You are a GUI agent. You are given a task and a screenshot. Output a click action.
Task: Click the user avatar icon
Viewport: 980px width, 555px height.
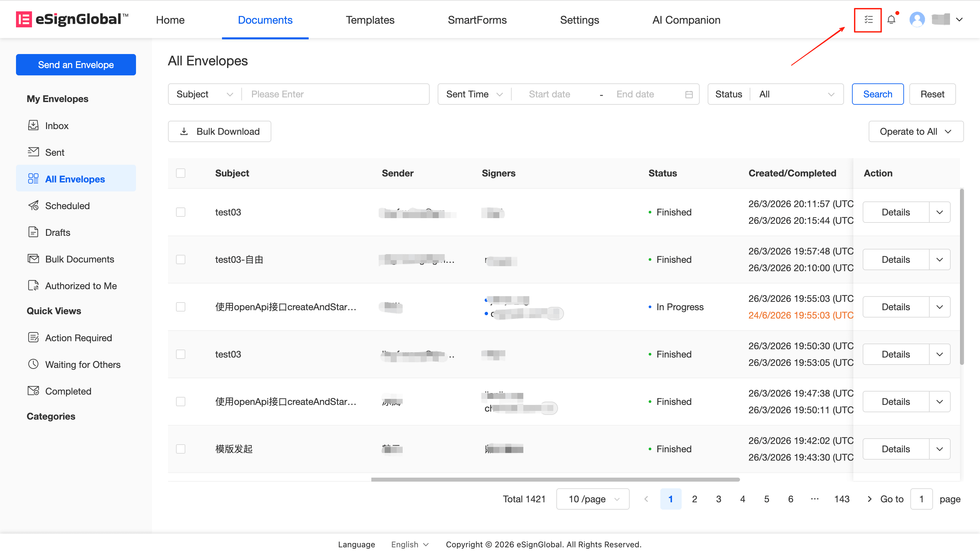click(916, 20)
